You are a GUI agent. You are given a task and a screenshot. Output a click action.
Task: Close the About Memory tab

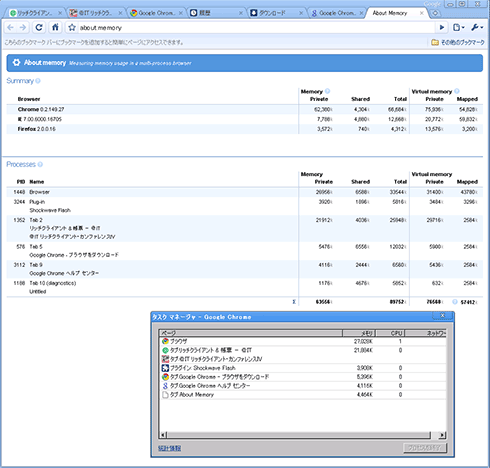click(422, 13)
